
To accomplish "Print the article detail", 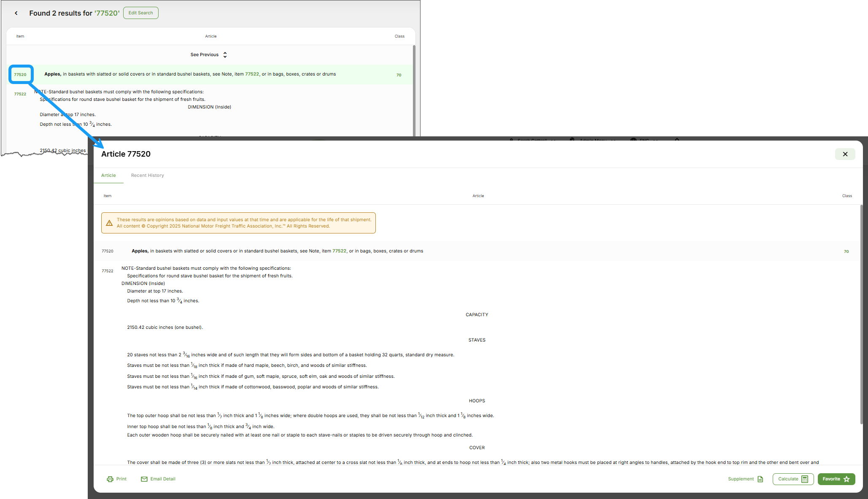I will 117,479.
